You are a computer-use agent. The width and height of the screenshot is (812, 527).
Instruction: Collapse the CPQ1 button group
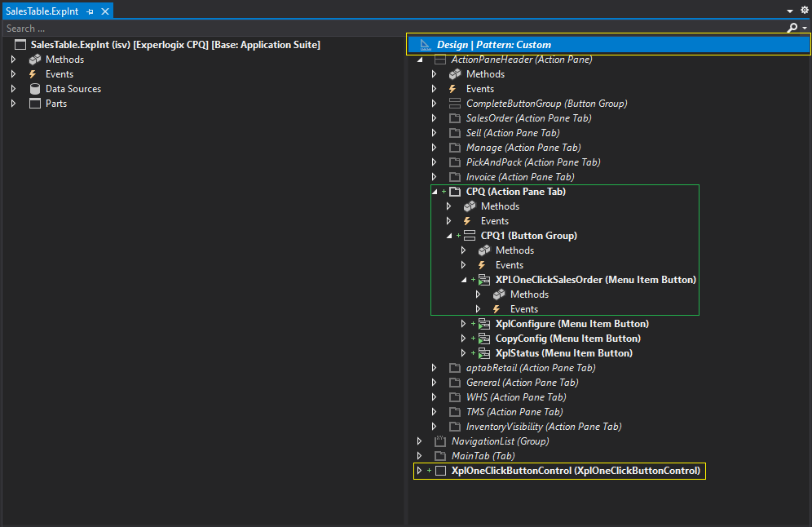[x=449, y=236]
